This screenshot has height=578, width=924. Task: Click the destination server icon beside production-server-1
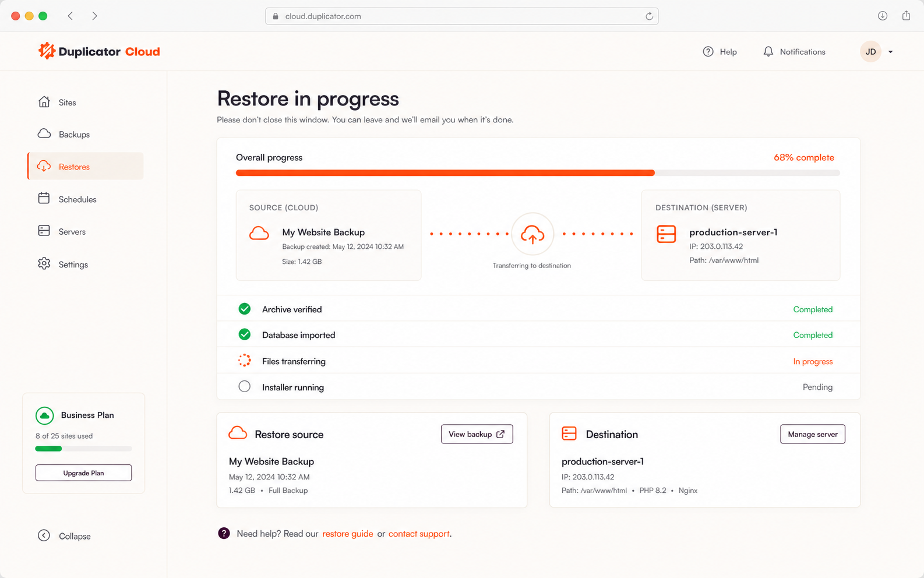[666, 234]
